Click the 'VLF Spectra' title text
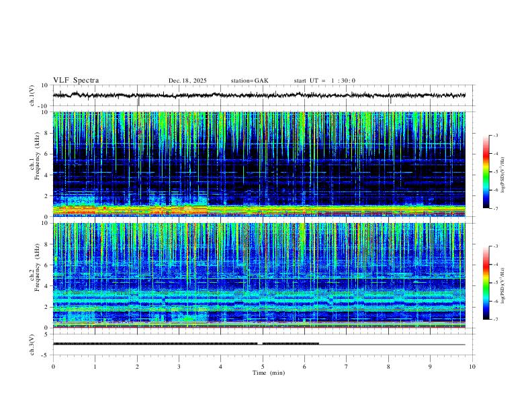This screenshot has height=411, width=532. pos(76,81)
